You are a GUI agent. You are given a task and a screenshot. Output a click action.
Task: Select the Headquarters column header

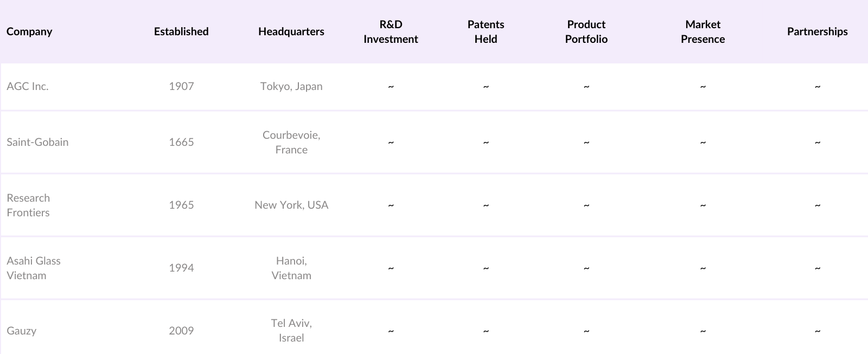click(x=291, y=31)
